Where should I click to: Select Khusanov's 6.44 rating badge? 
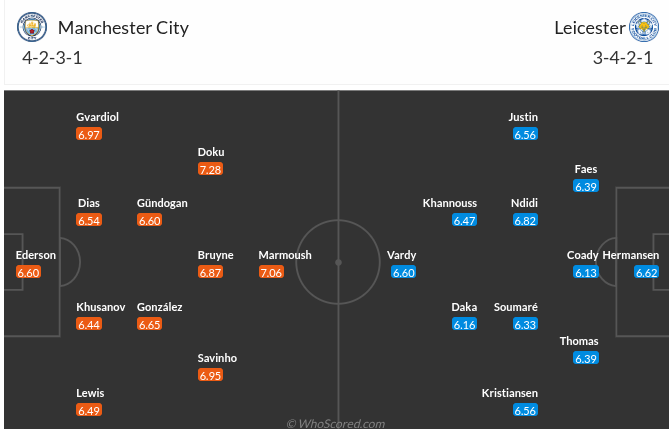pos(88,324)
